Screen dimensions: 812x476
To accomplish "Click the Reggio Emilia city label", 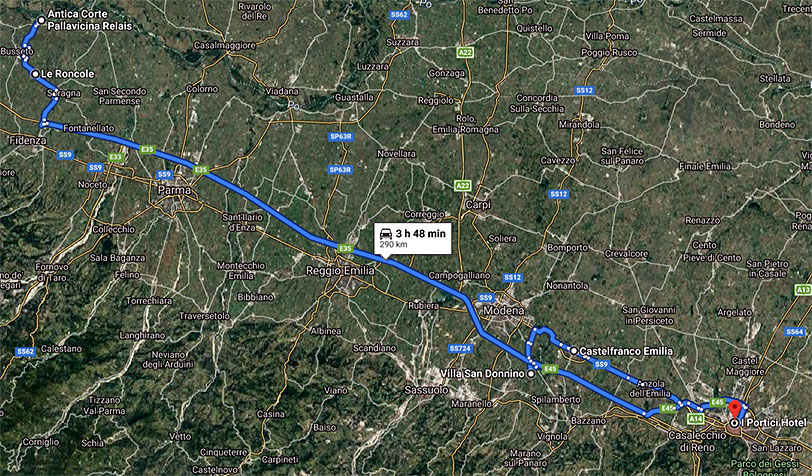I will 340,270.
